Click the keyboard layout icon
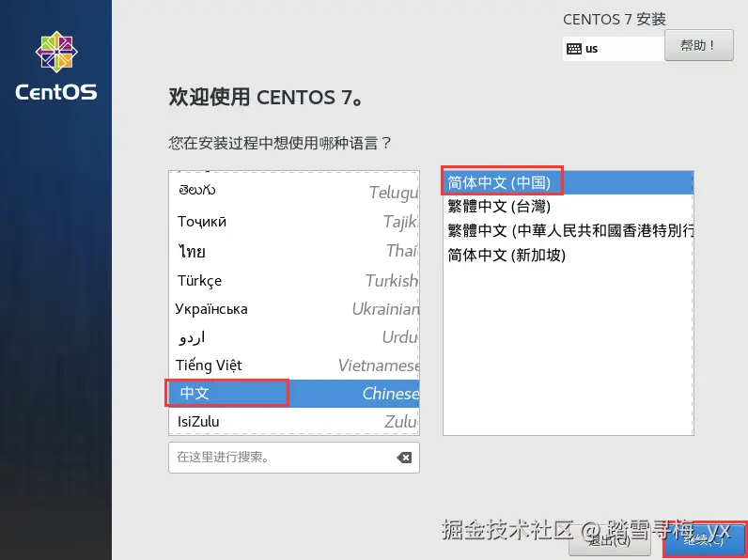Image resolution: width=748 pixels, height=560 pixels. coord(574,49)
